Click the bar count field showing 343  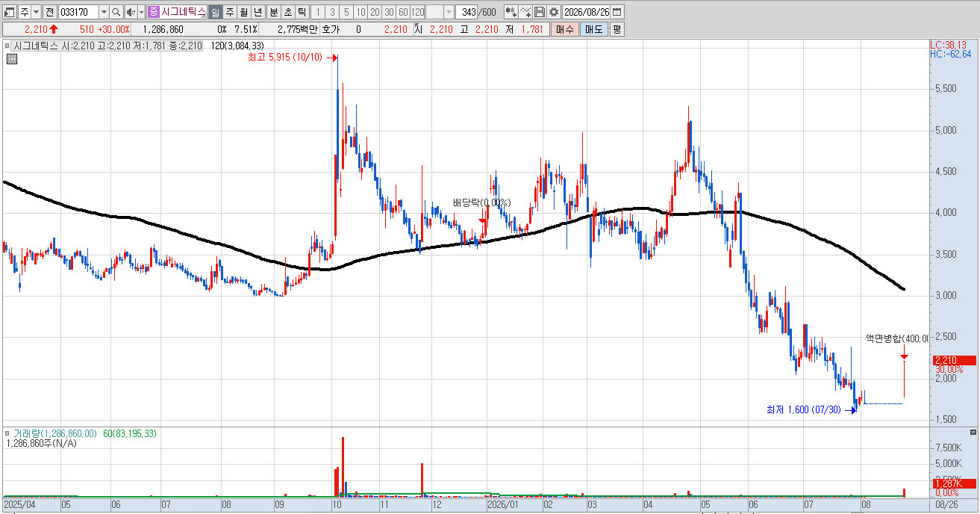pyautogui.click(x=467, y=12)
